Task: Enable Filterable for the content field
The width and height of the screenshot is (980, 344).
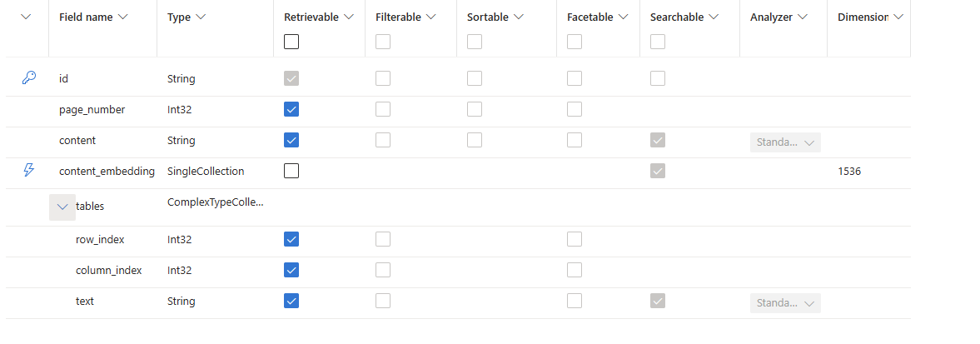Action: tap(383, 140)
